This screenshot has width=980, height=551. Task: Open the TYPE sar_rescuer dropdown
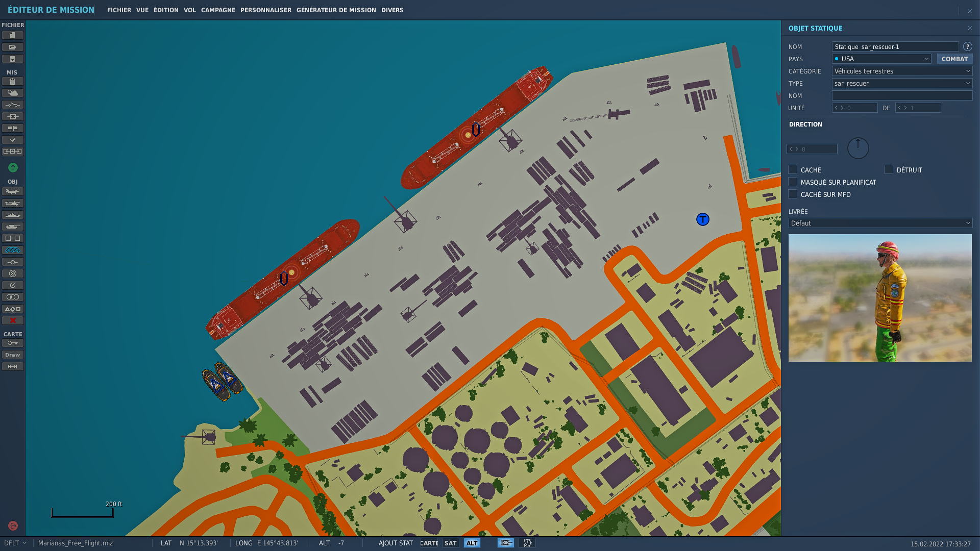[x=902, y=83]
